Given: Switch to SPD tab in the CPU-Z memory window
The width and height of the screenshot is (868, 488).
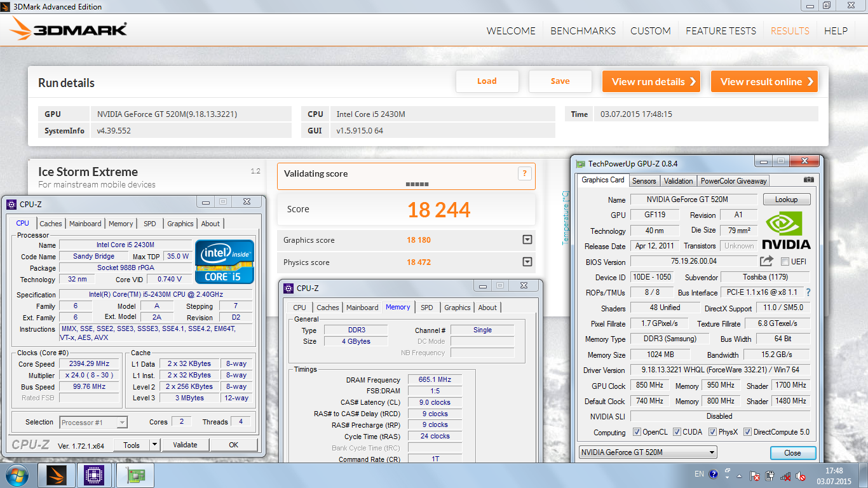Looking at the screenshot, I should tap(427, 308).
